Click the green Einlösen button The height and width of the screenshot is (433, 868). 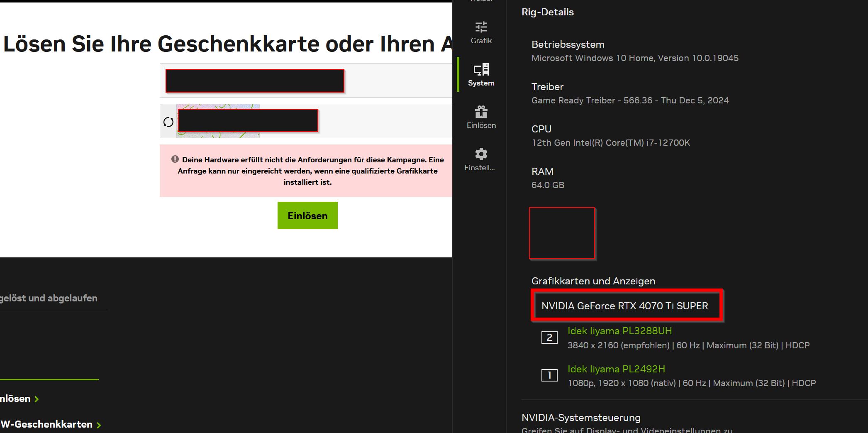307,215
